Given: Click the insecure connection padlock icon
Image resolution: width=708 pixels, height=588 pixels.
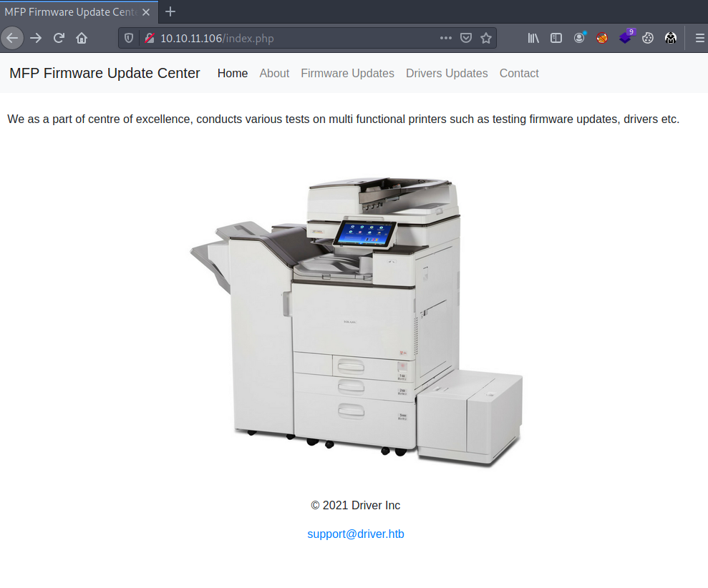Looking at the screenshot, I should pos(149,39).
